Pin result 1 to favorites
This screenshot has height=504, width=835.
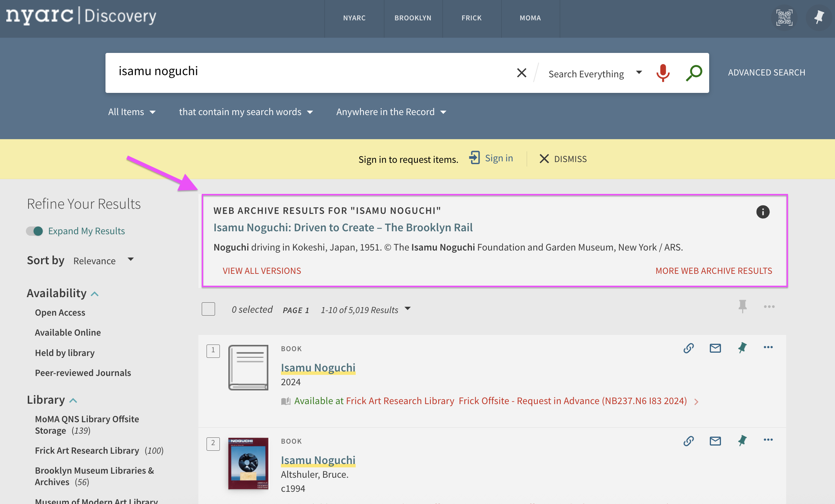point(742,348)
